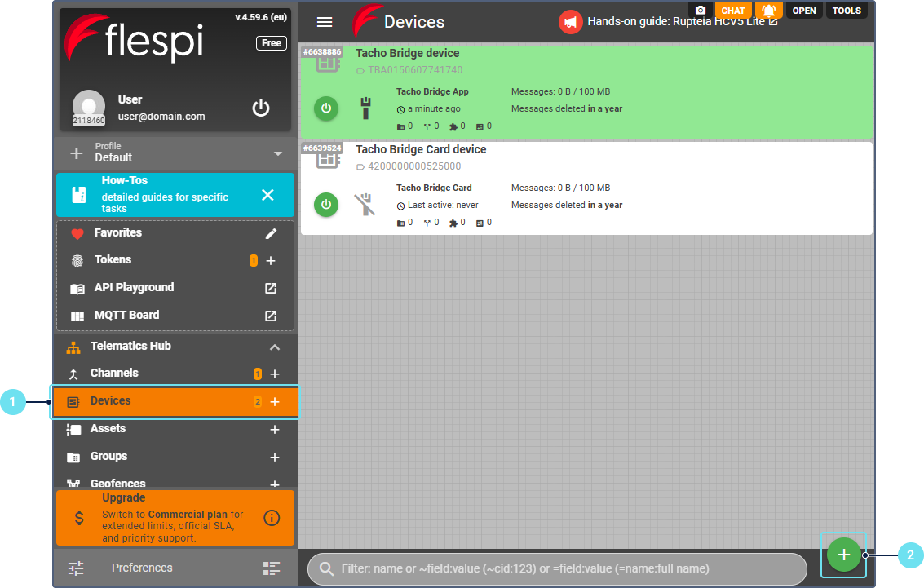The height and width of the screenshot is (588, 924).
Task: Click the OPEN button in top bar
Action: [x=804, y=11]
